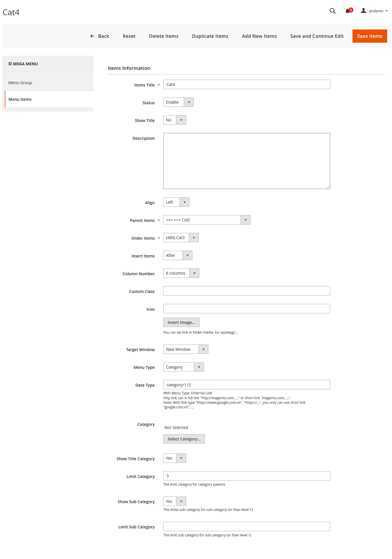Screen dimensions: 392x559
Task: Open the Menu Type dropdown
Action: point(184,367)
